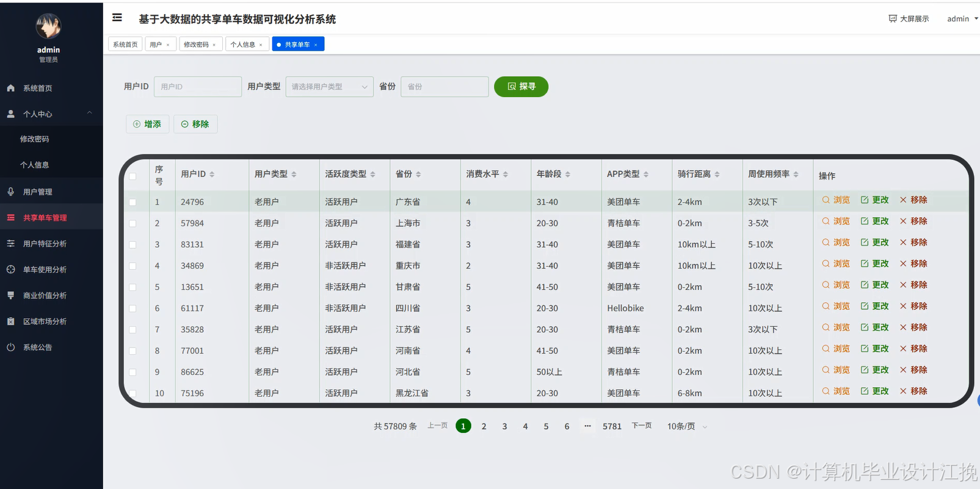The width and height of the screenshot is (980, 489).
Task: Collapse the 个人中心 sidebar menu
Action: (x=51, y=114)
